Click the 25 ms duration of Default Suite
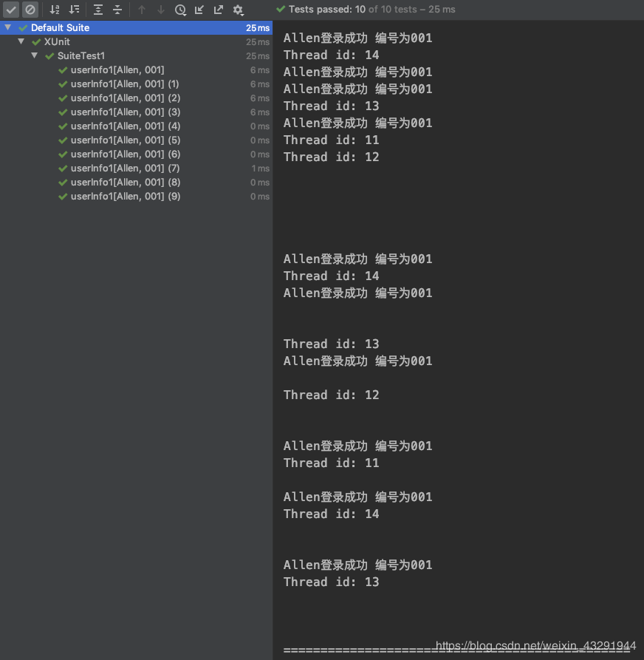The image size is (644, 660). click(x=258, y=28)
